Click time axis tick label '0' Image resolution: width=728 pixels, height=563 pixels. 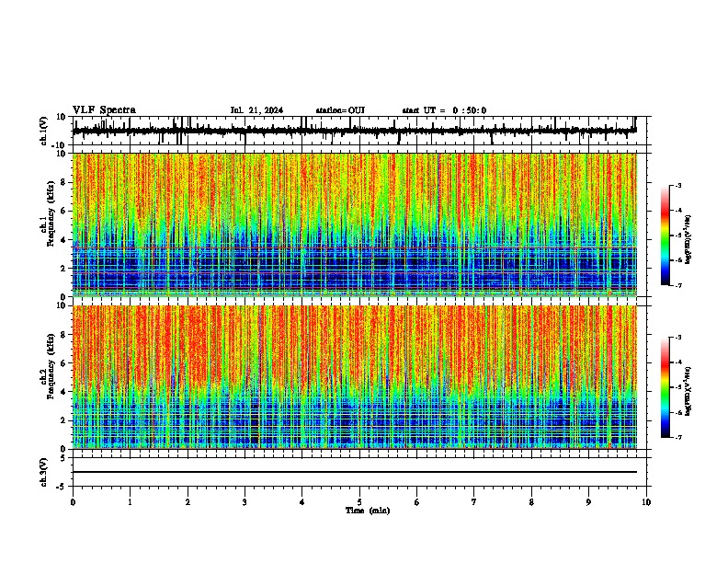73,502
